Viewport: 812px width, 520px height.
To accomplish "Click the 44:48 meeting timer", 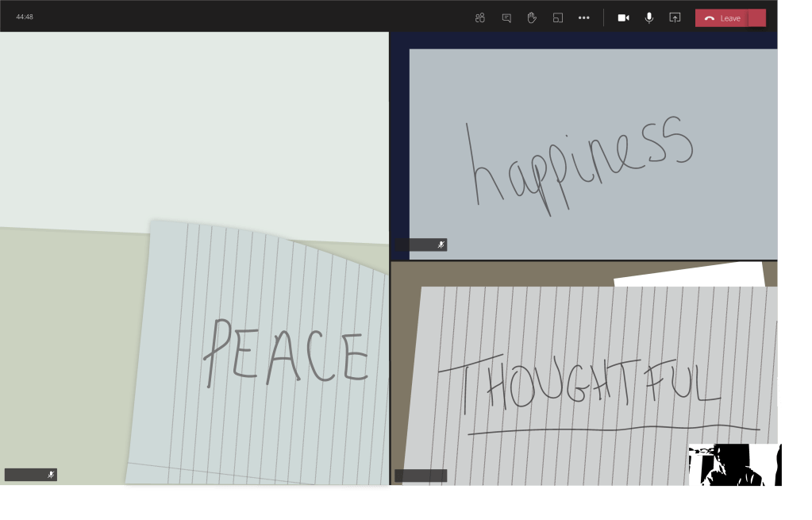I will 25,17.
